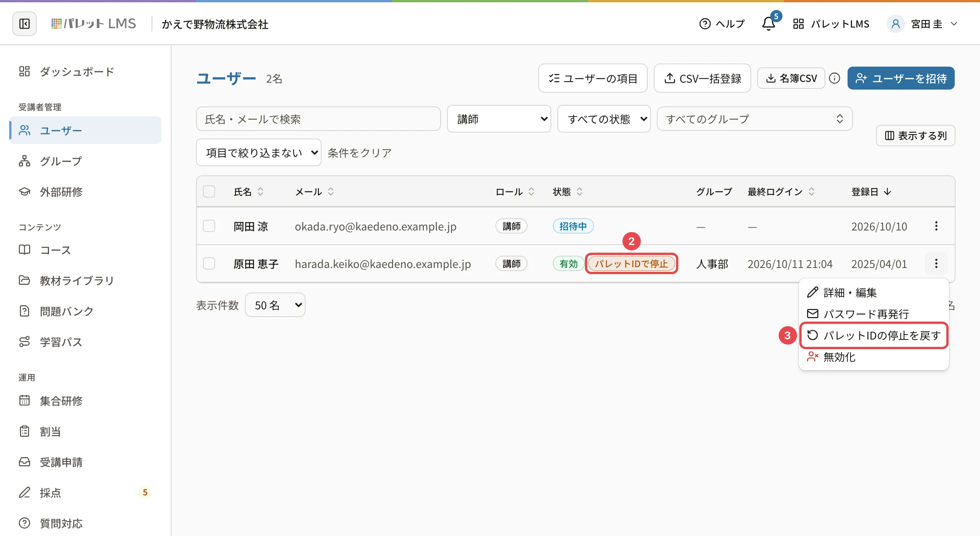980x536 pixels.
Task: Open the row menu for 岡田 涼
Action: (936, 226)
